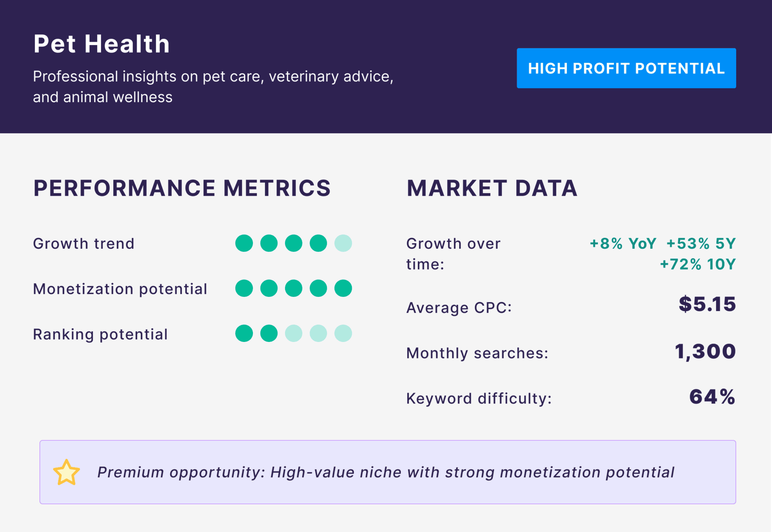
Task: Click the +8% YoY growth value
Action: point(623,243)
